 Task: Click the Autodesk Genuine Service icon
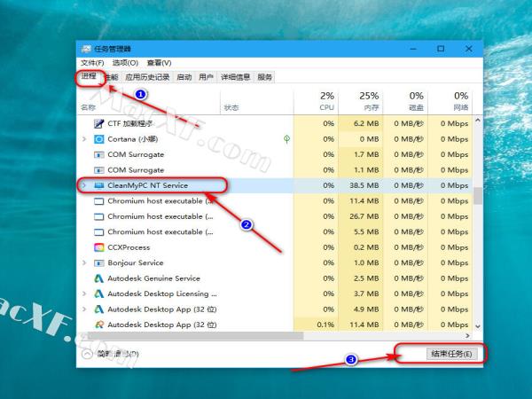98,278
